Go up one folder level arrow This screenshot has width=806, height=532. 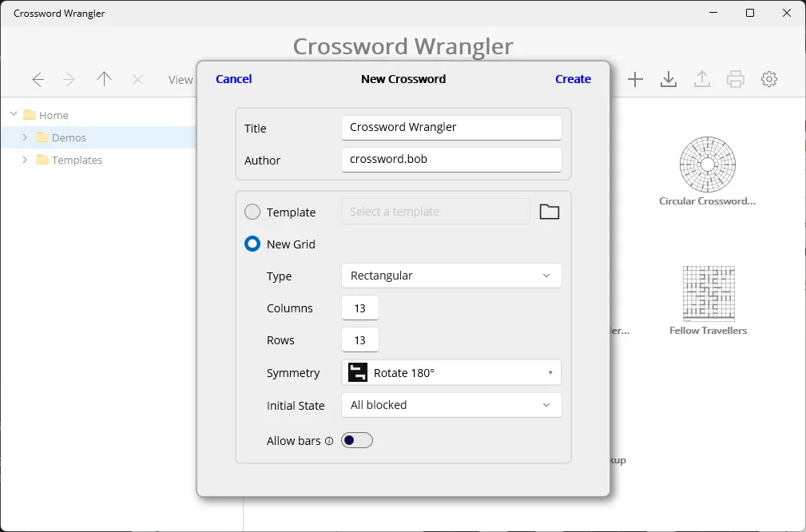point(105,79)
